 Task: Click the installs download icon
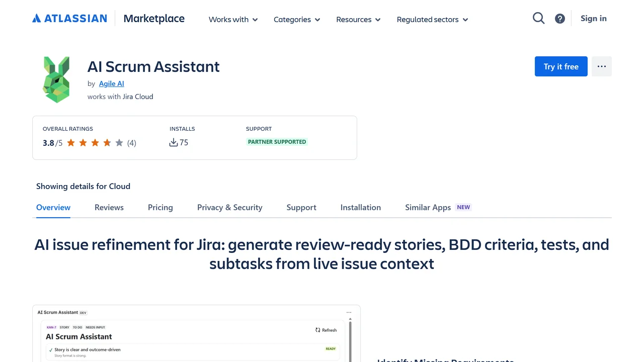tap(174, 142)
